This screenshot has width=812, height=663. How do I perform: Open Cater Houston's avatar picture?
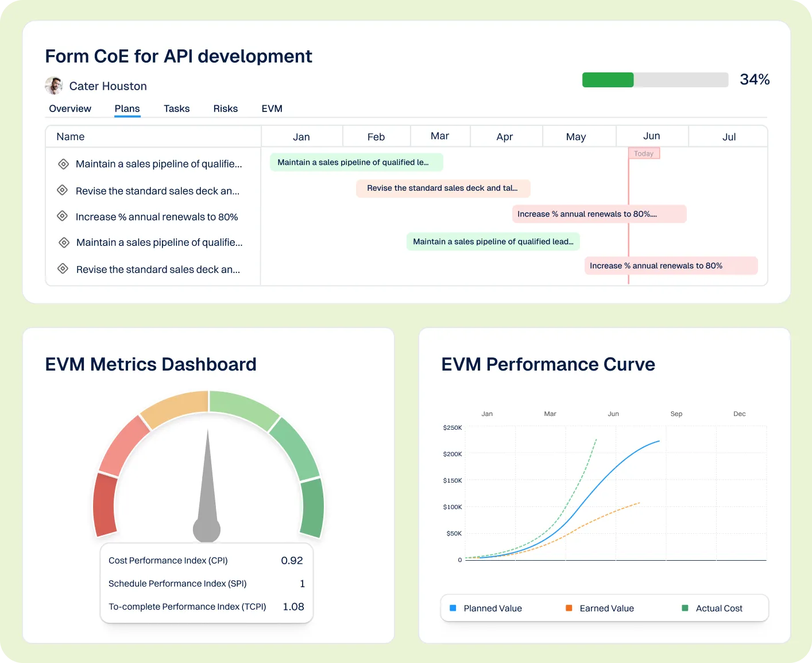(53, 85)
